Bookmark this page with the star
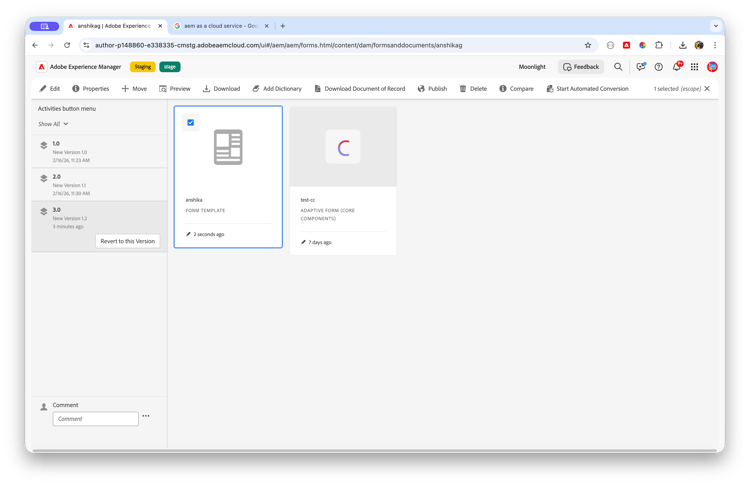This screenshot has width=750, height=486. (588, 45)
